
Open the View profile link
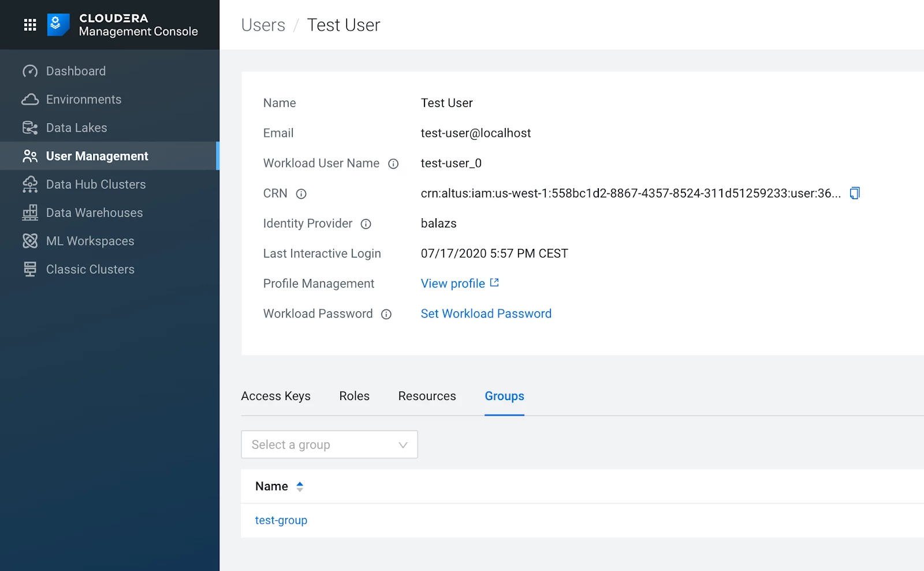point(453,283)
